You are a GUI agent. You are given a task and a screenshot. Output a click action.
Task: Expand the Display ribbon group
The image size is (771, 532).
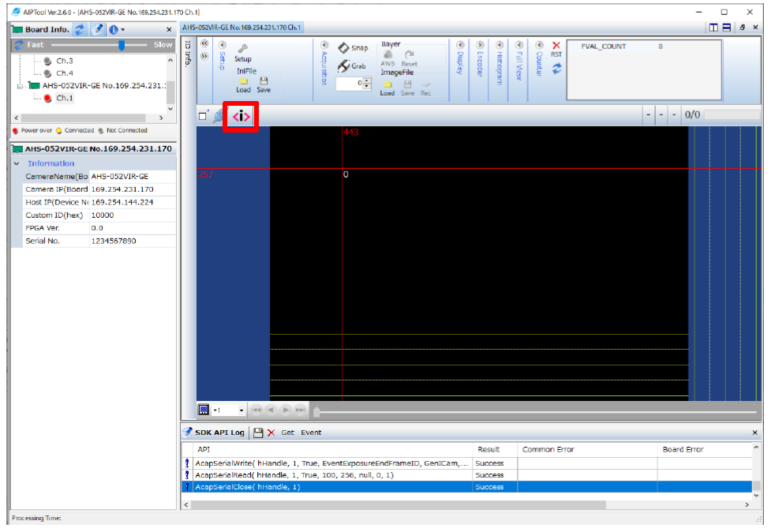(458, 45)
